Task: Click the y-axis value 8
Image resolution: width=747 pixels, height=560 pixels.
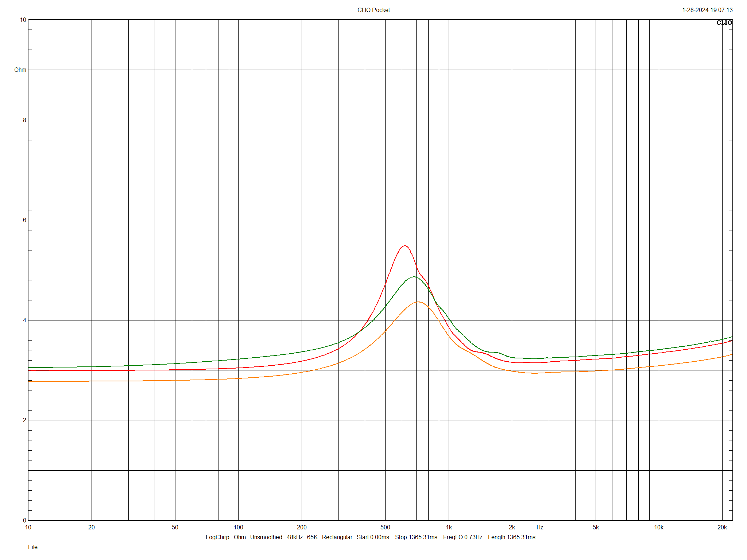Action: tap(25, 120)
